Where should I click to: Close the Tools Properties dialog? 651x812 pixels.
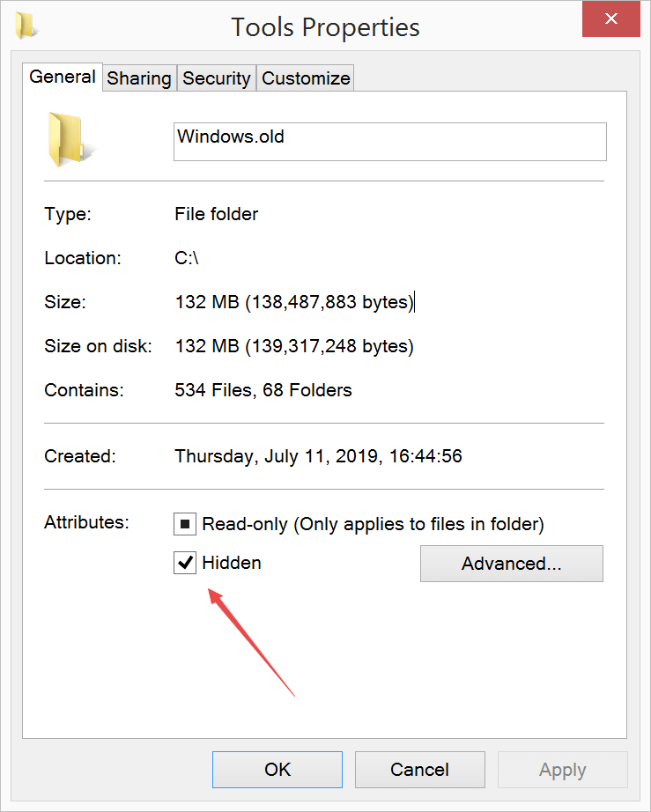point(611,19)
